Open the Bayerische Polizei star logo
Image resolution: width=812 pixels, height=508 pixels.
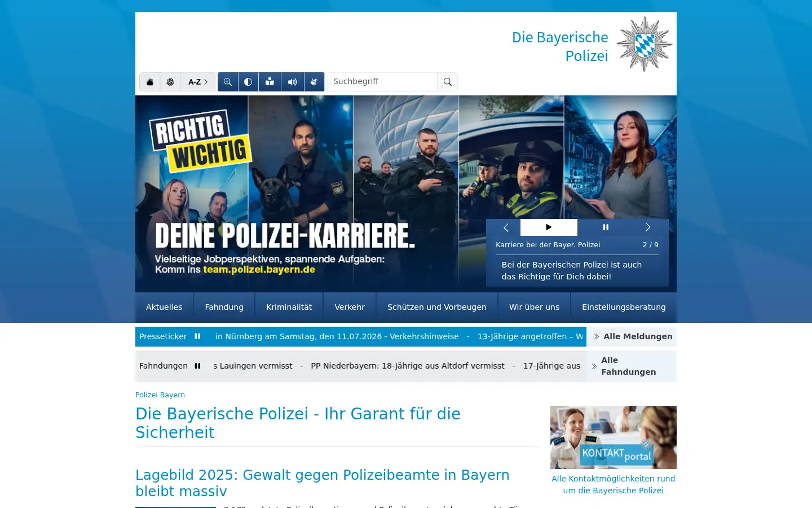645,44
